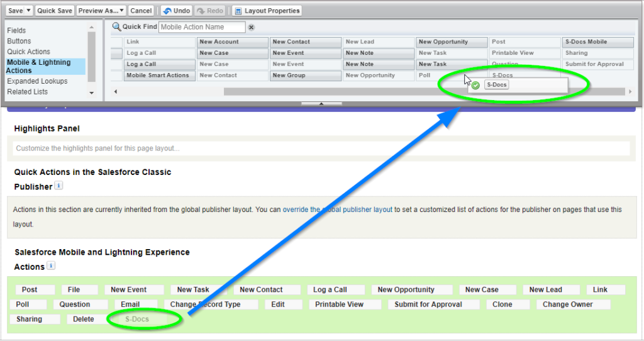Screen dimensions: 644x341
Task: Click the Undo arrow icon
Action: coord(167,11)
